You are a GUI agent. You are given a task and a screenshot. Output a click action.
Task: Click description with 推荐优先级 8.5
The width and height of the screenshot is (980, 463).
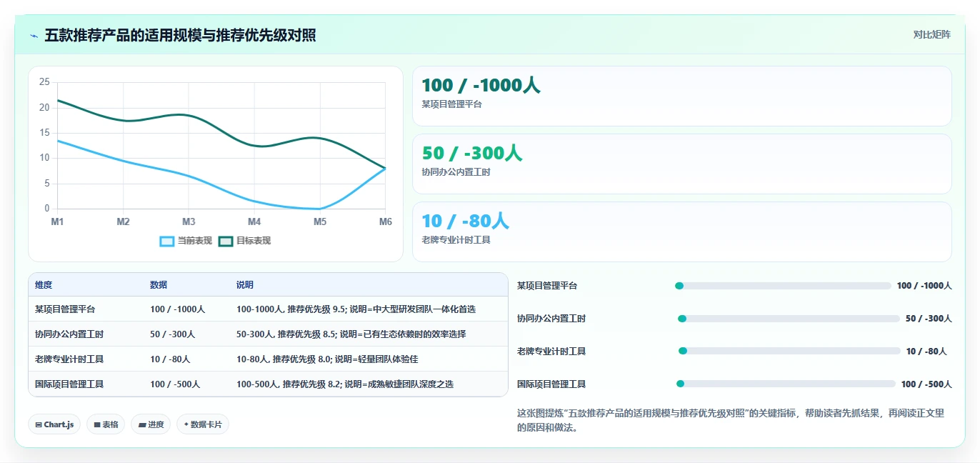(x=351, y=334)
